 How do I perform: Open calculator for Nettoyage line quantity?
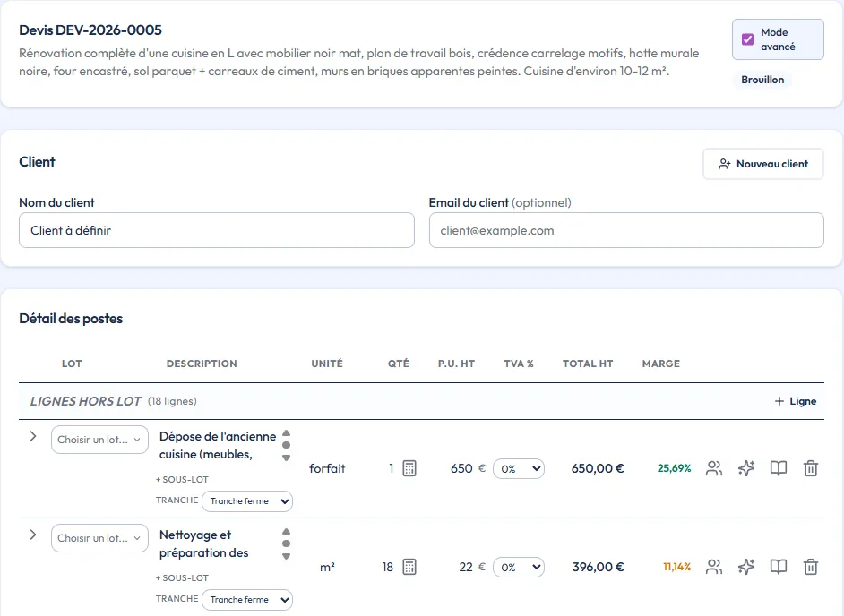coord(409,567)
